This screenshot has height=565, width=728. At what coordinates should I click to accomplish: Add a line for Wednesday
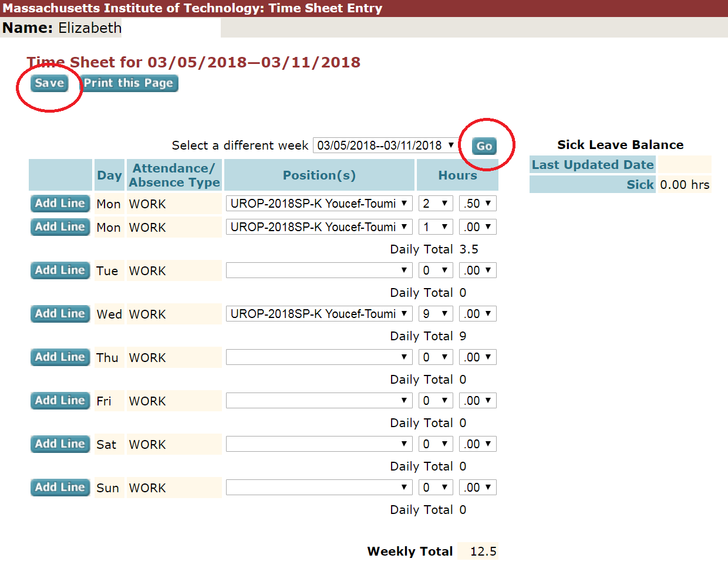pyautogui.click(x=60, y=314)
